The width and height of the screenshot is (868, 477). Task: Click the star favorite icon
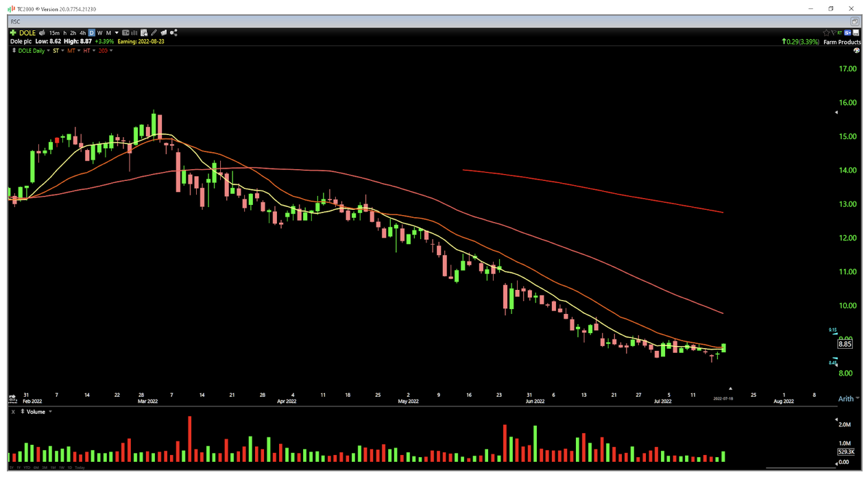pyautogui.click(x=827, y=32)
